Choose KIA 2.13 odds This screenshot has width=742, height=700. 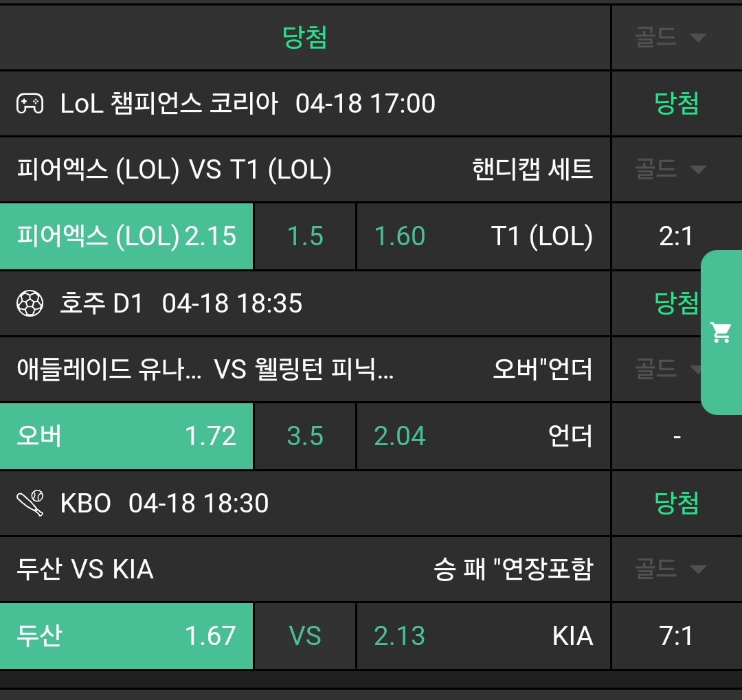point(483,636)
